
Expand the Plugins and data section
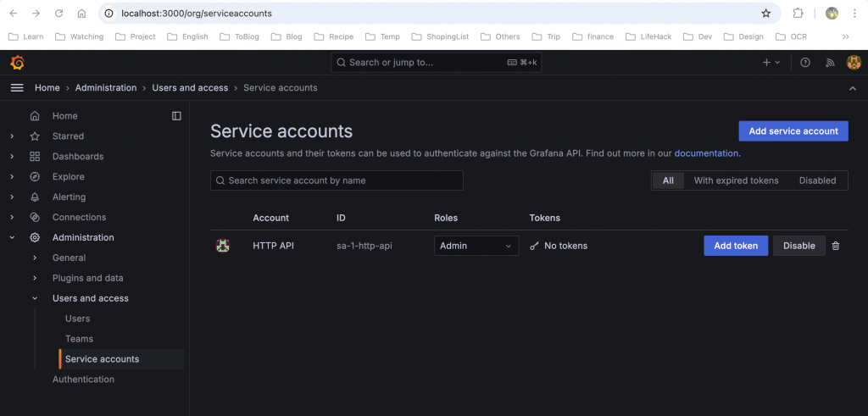pyautogui.click(x=35, y=278)
